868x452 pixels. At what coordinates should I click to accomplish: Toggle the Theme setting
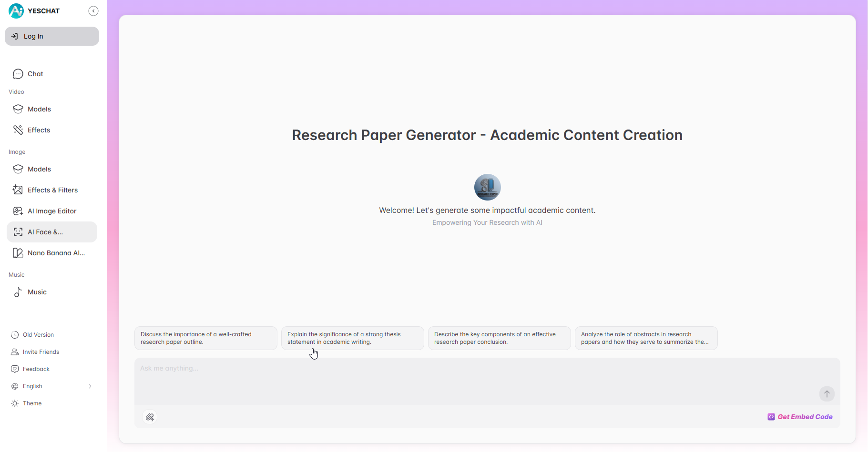(x=32, y=403)
